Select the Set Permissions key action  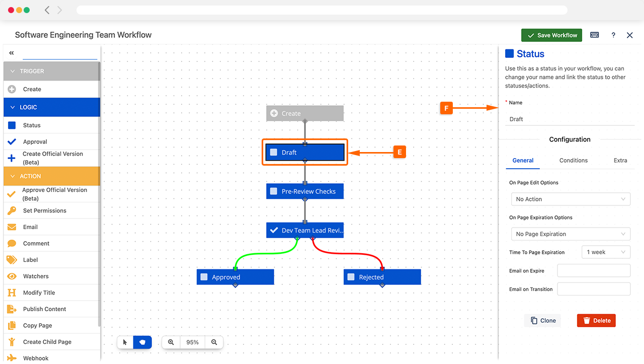pyautogui.click(x=44, y=210)
